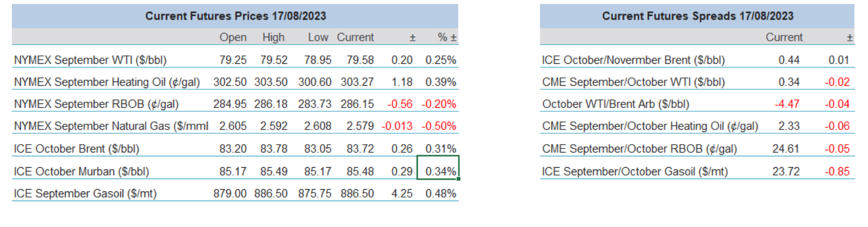Click the WTI current price 79.58
The width and height of the screenshot is (868, 227).
click(357, 60)
